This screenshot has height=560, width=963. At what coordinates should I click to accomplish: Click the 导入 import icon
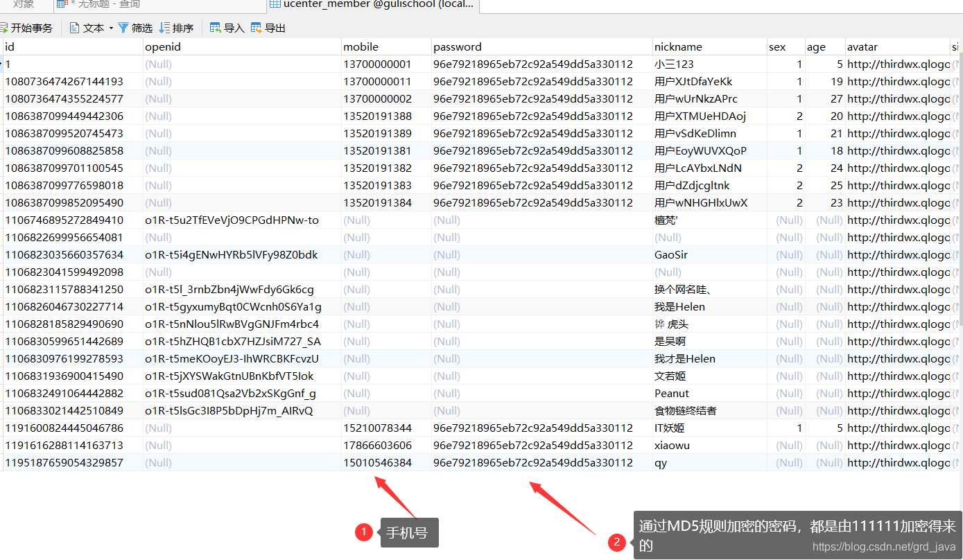(216, 28)
